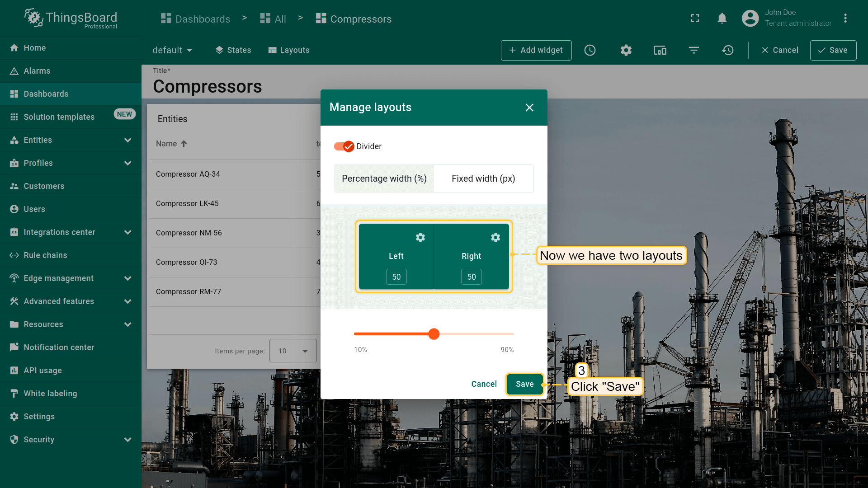The width and height of the screenshot is (868, 488).
Task: Open Left layout gear settings
Action: (x=420, y=237)
